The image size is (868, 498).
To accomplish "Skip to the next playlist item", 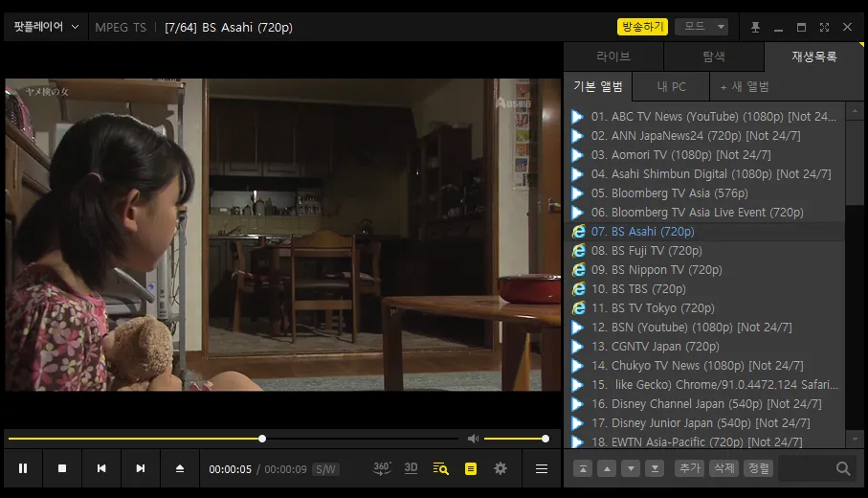I will pyautogui.click(x=141, y=468).
